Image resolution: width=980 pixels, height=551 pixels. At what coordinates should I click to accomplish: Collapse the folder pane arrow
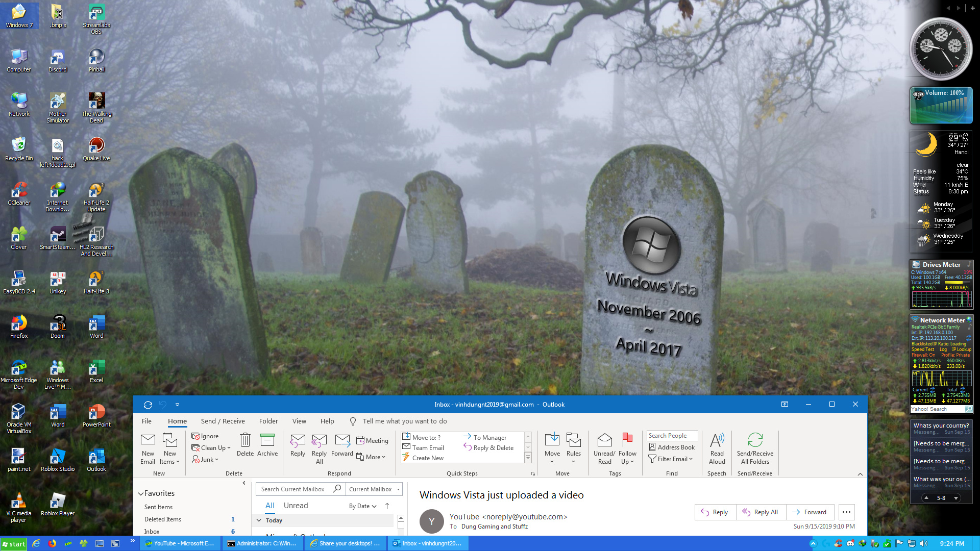click(244, 483)
